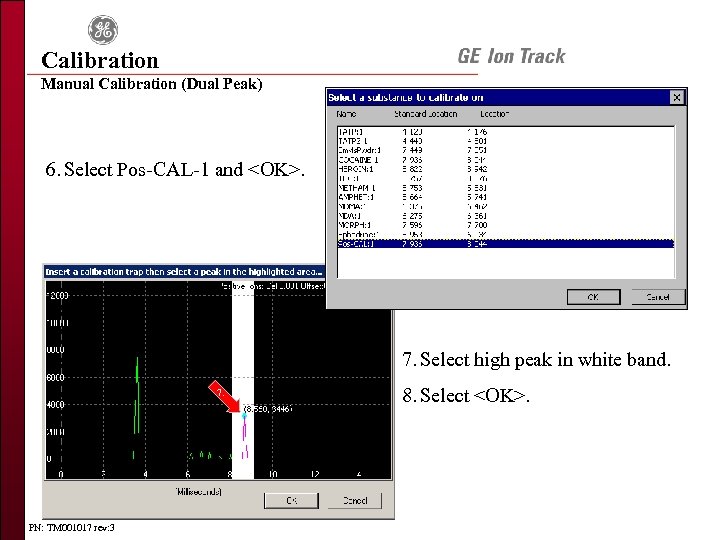Click Cancel in the substance selection dialog

pyautogui.click(x=658, y=297)
